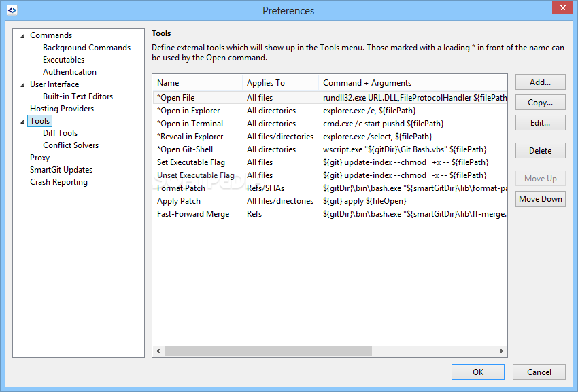
Task: Select the Hosting Providers item
Action: tap(62, 109)
